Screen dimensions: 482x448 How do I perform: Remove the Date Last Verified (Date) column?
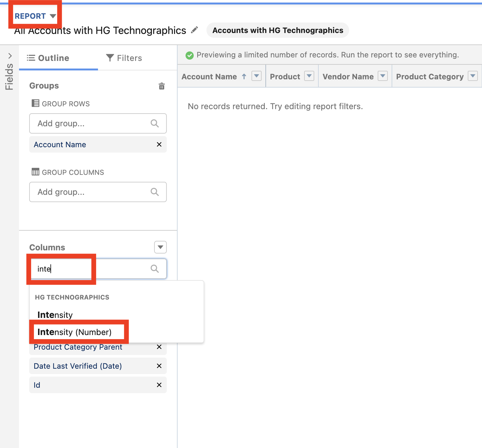[159, 366]
